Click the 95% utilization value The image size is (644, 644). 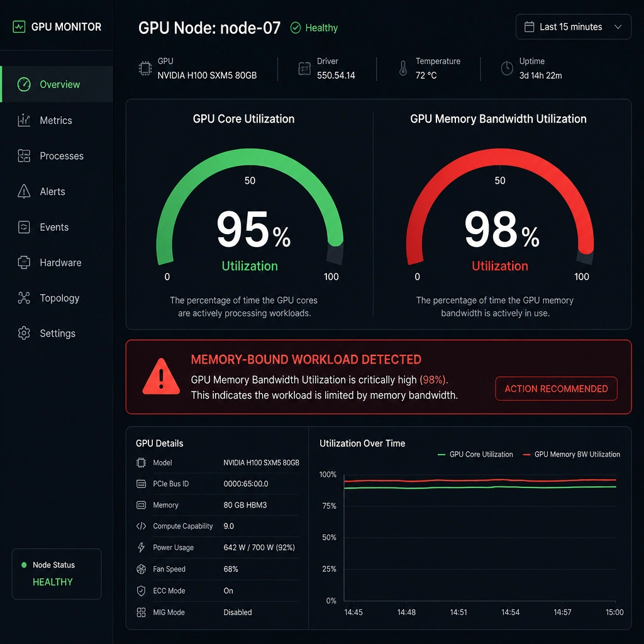pyautogui.click(x=253, y=229)
